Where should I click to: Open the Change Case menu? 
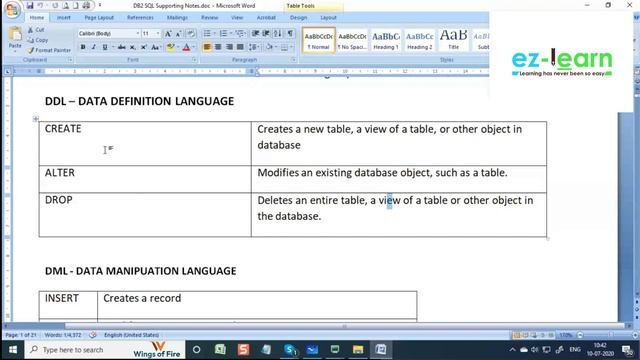click(x=155, y=47)
